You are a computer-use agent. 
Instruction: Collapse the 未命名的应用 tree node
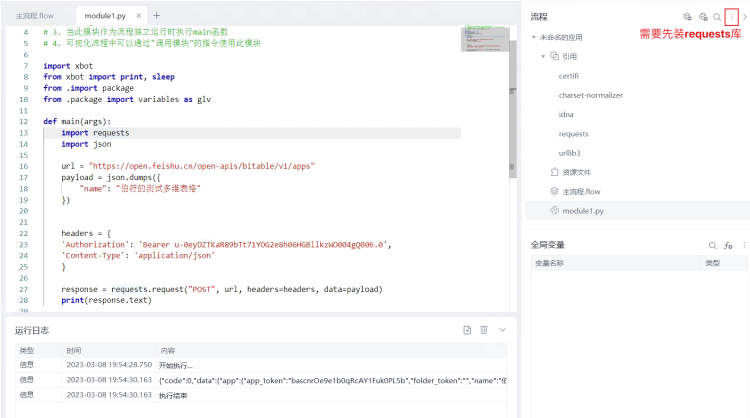coord(535,37)
